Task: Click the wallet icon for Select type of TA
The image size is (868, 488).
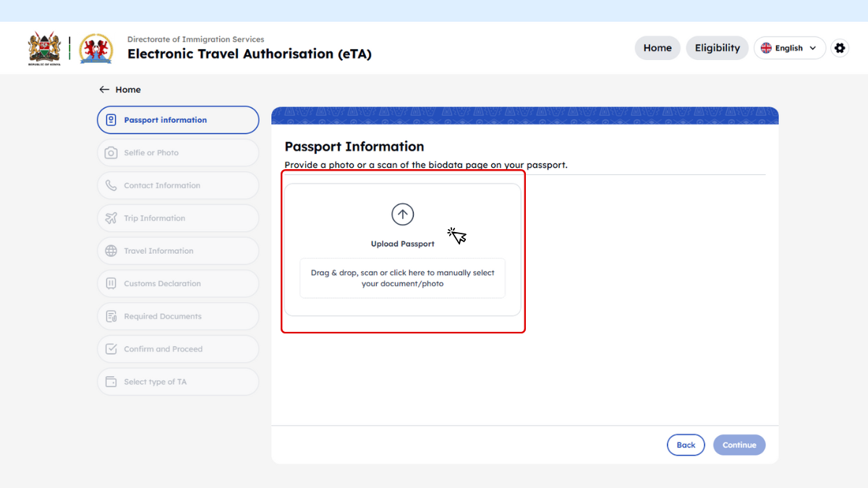Action: [111, 382]
